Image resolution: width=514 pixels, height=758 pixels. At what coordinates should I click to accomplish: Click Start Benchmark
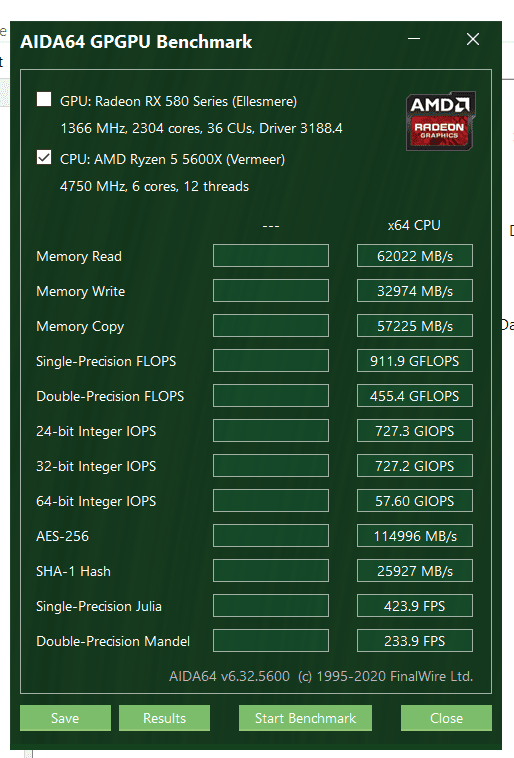tap(305, 718)
